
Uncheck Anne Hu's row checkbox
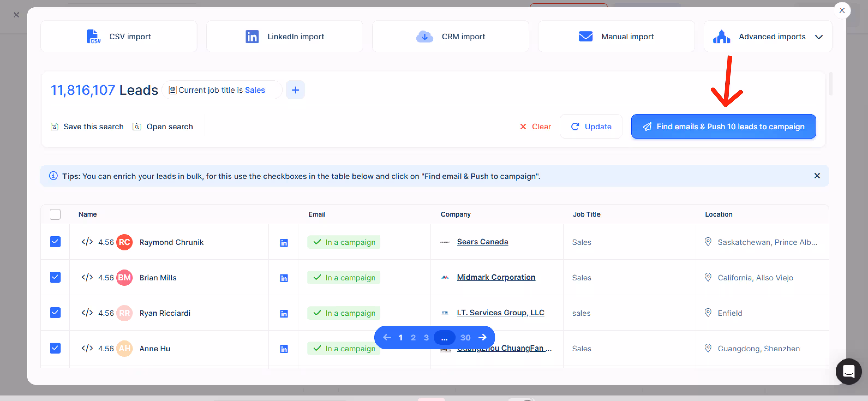coord(55,348)
